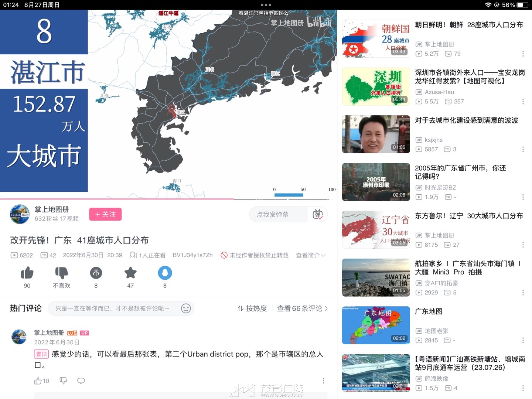532x399 pixels.
Task: Tap the video title 改开先锋！广东
Action: 79,241
